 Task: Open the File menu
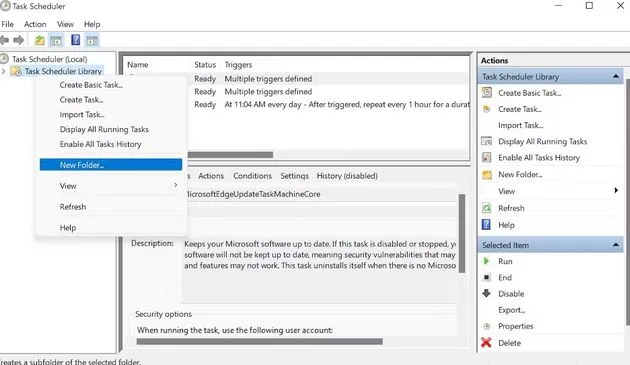(x=8, y=24)
